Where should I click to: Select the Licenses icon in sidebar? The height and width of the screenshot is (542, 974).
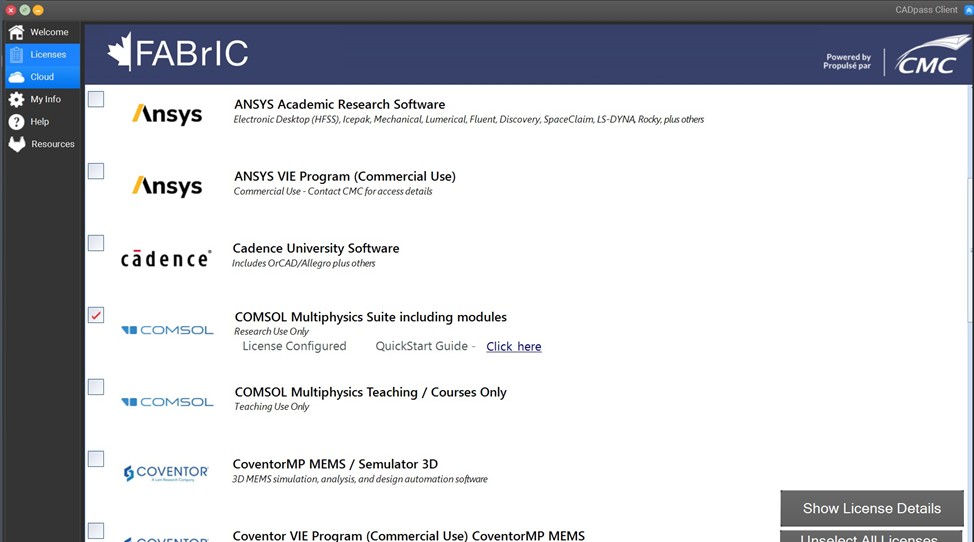pos(16,55)
